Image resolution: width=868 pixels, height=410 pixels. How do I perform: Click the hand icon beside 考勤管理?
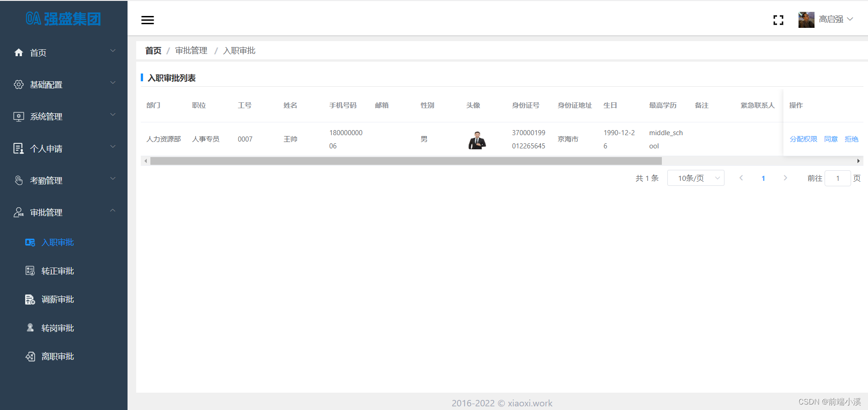coord(19,180)
